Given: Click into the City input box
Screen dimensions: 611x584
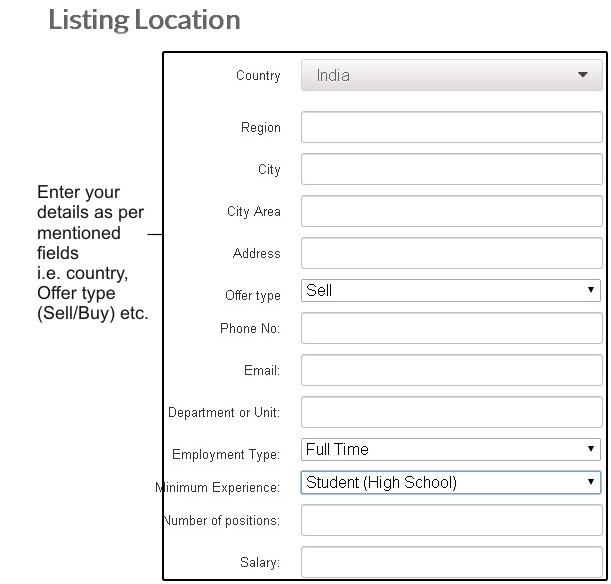Looking at the screenshot, I should [x=451, y=169].
